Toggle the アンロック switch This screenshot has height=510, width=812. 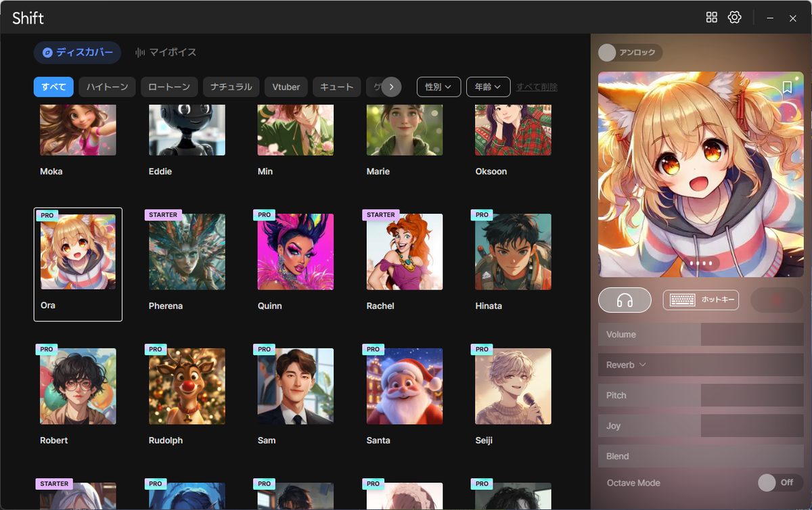tap(630, 53)
